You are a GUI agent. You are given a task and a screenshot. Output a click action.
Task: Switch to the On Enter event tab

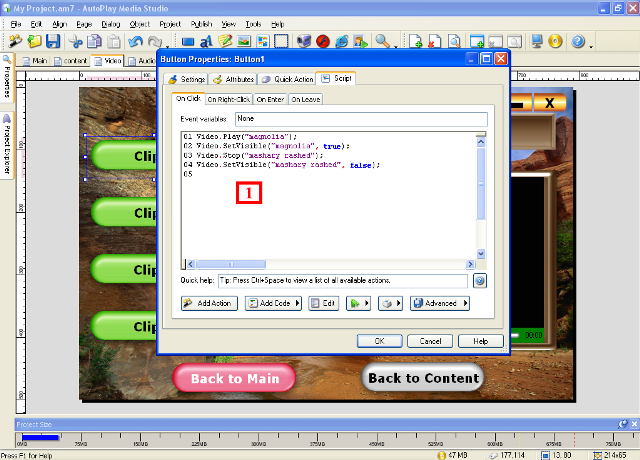270,99
